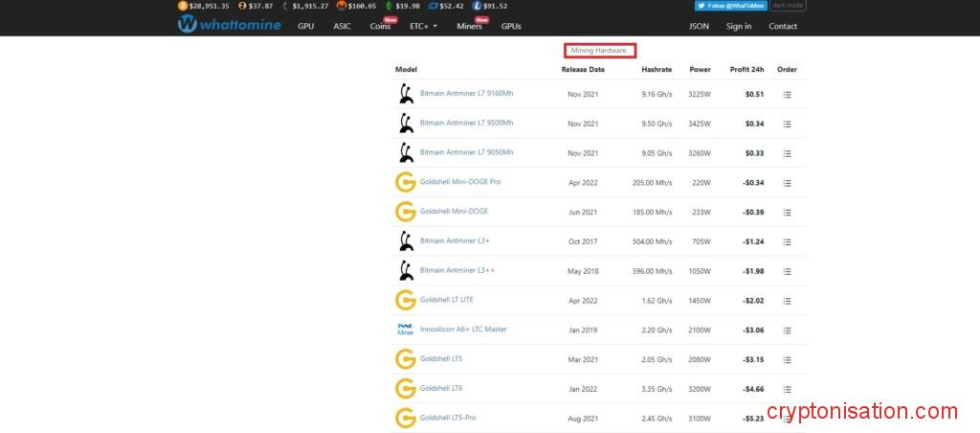The height and width of the screenshot is (433, 980).
Task: Click order list icon in -$0.39 row
Action: coord(787,212)
